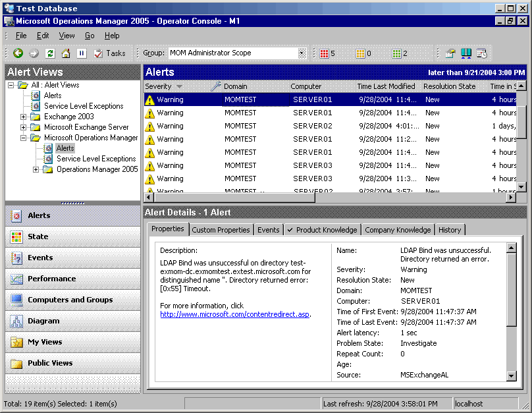Image resolution: width=532 pixels, height=413 pixels.
Task: Click the green Refresh toolbar icon
Action: [x=50, y=53]
